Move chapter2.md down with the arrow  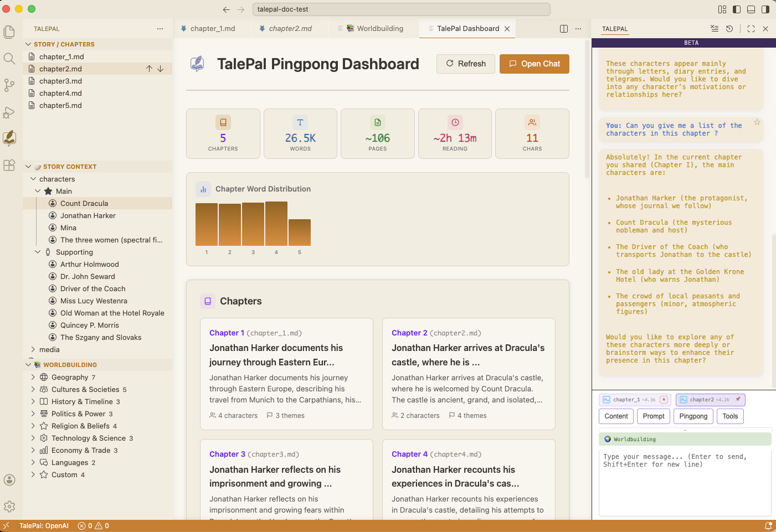[x=160, y=69]
